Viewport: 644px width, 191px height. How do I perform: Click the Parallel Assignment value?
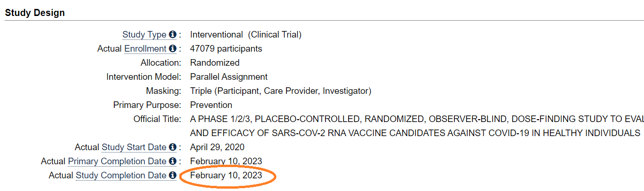pos(229,77)
